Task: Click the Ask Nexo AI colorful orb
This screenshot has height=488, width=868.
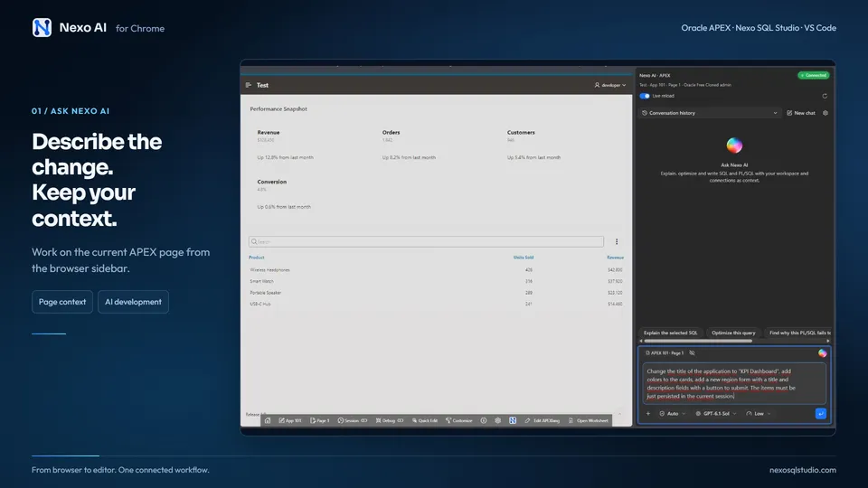Action: click(x=734, y=145)
